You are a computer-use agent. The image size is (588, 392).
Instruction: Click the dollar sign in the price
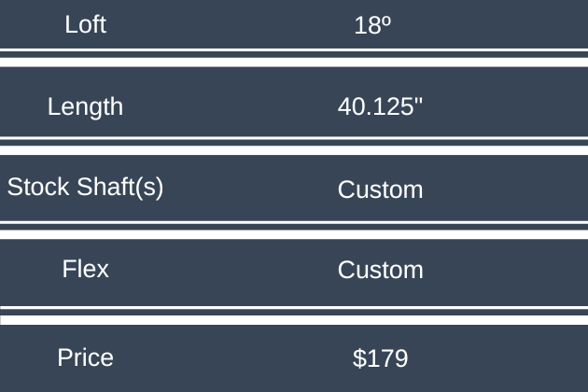359,357
